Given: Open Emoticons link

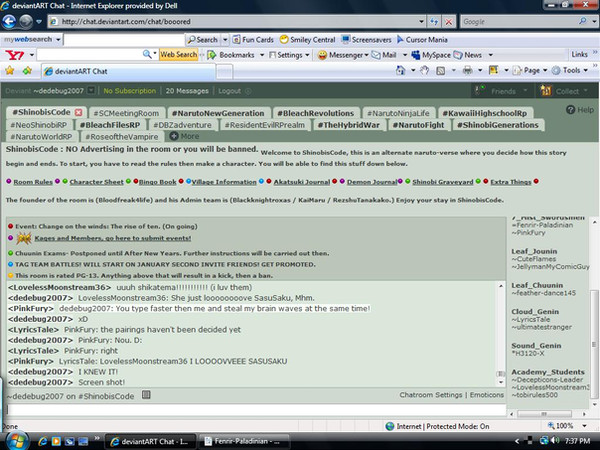Looking at the screenshot, I should point(487,395).
